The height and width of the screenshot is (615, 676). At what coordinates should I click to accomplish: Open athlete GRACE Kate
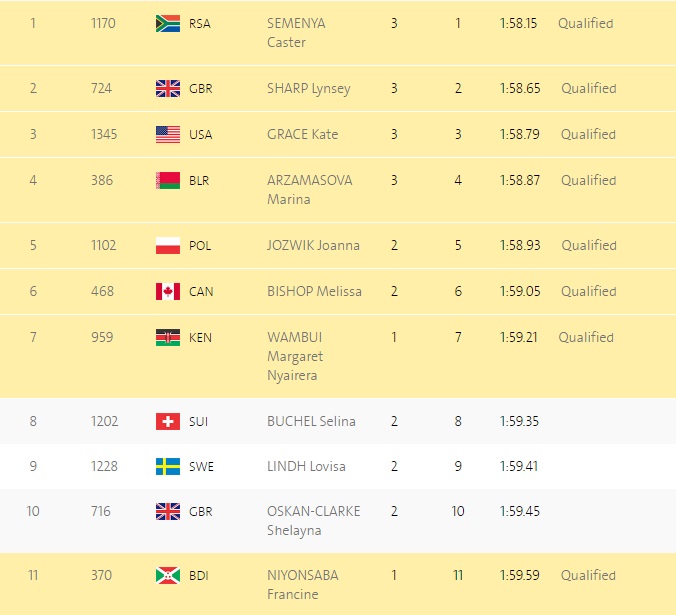(x=303, y=134)
